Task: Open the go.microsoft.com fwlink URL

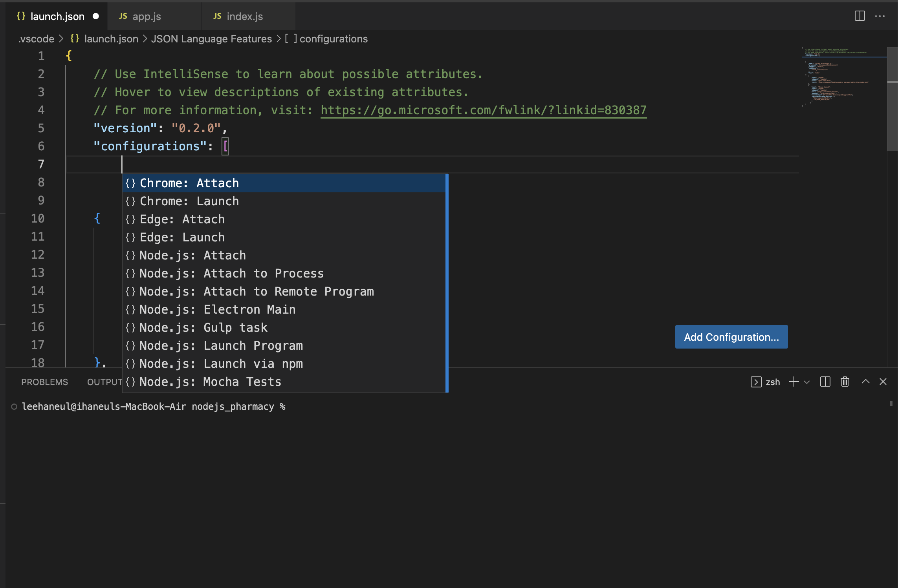Action: pos(484,110)
